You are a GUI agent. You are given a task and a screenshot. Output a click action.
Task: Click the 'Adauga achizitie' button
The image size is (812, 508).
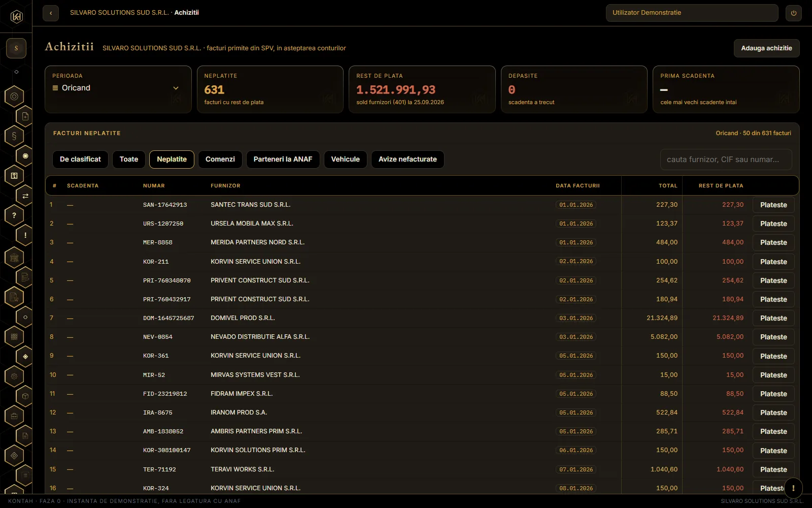click(x=766, y=48)
